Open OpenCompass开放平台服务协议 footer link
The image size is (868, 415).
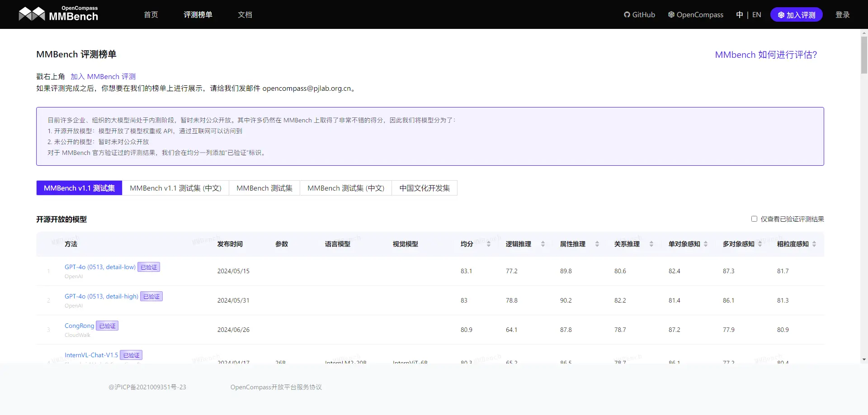pos(276,387)
